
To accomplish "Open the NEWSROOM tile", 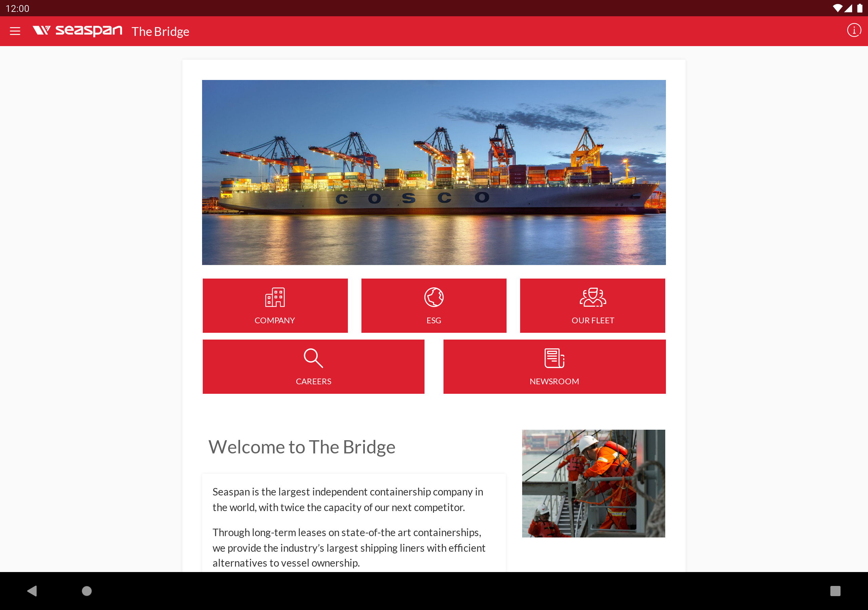I will 555,367.
